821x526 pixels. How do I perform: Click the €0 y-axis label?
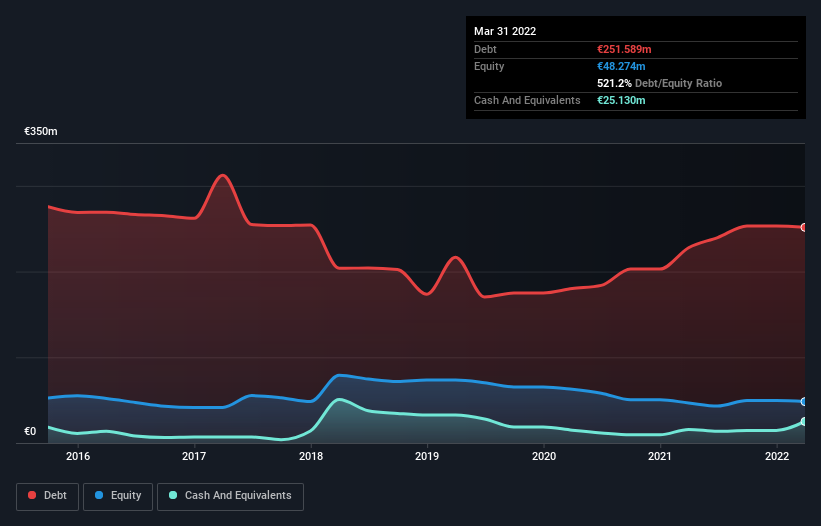tap(30, 431)
